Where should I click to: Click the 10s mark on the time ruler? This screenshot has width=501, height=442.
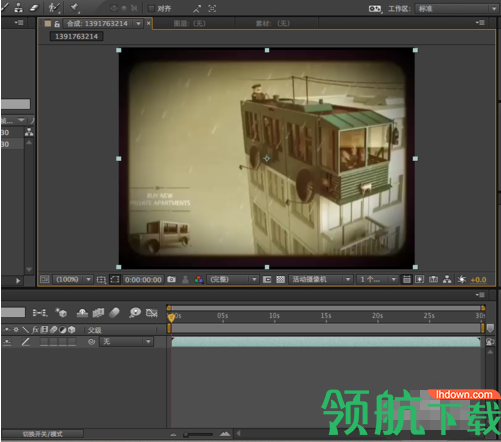(x=274, y=316)
